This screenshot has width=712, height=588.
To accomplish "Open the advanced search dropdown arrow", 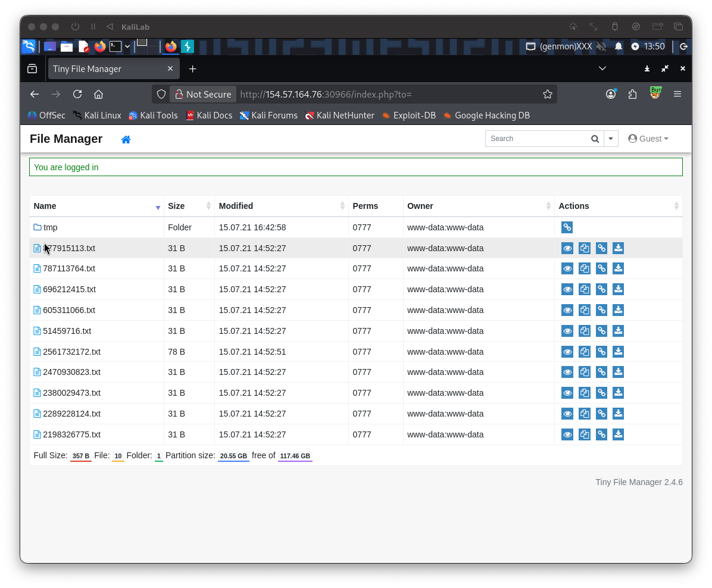I will point(611,139).
